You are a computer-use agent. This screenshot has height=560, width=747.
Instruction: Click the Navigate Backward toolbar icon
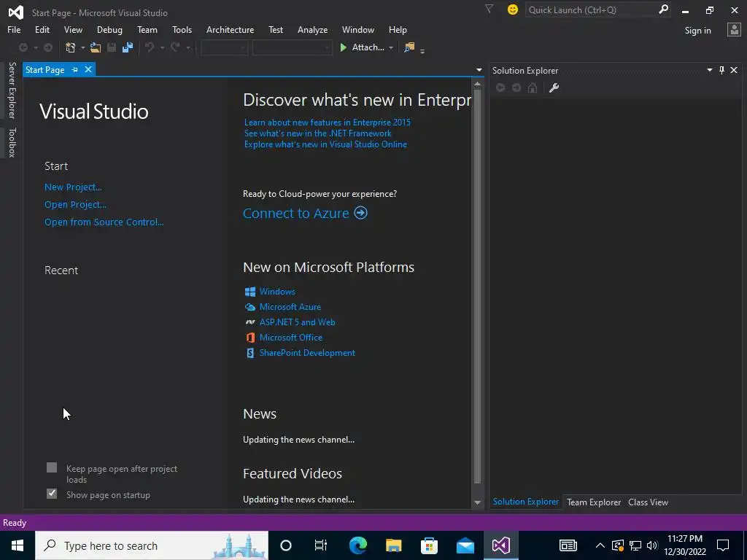(23, 47)
